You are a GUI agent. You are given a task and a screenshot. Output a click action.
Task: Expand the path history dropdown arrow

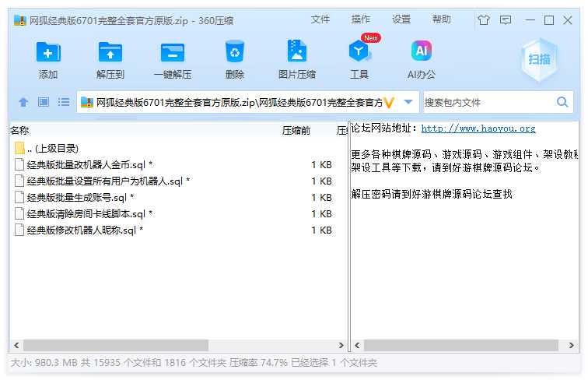coord(408,102)
